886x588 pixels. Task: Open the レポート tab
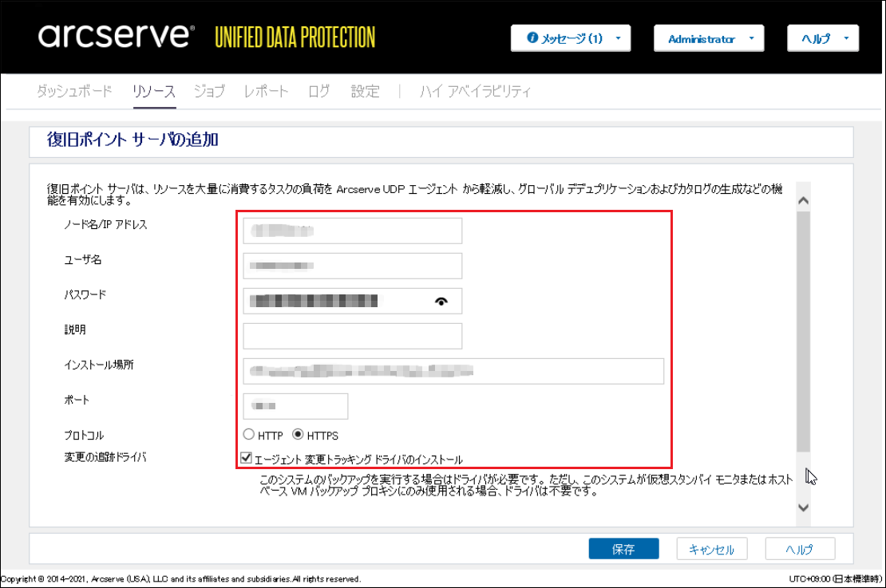266,91
